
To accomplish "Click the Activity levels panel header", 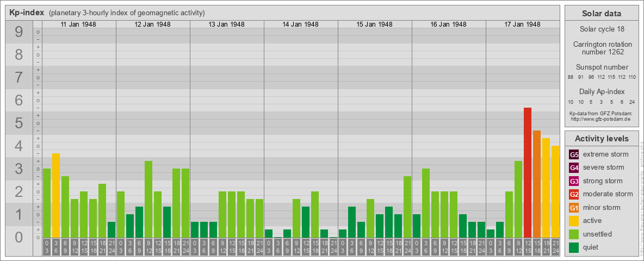I will click(x=602, y=139).
